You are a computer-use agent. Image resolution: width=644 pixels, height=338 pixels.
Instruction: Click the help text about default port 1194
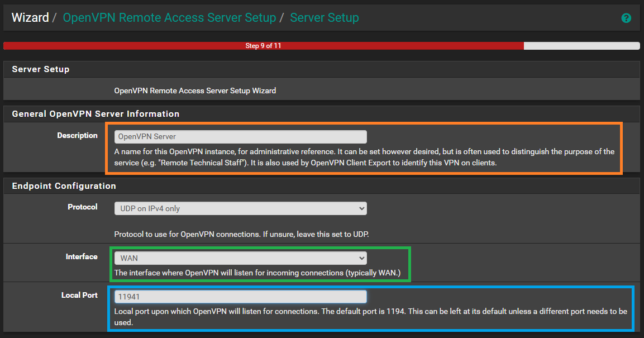point(370,317)
